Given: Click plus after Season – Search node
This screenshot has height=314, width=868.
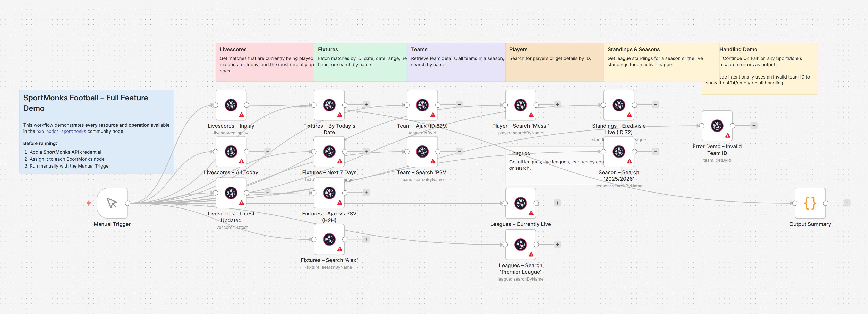Looking at the screenshot, I should tap(656, 151).
